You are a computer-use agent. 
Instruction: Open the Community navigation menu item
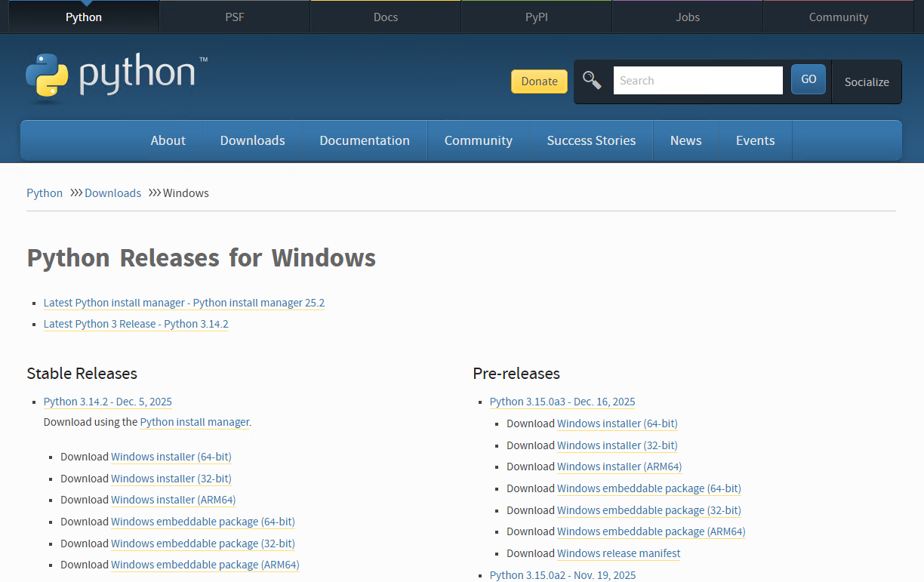pyautogui.click(x=479, y=140)
